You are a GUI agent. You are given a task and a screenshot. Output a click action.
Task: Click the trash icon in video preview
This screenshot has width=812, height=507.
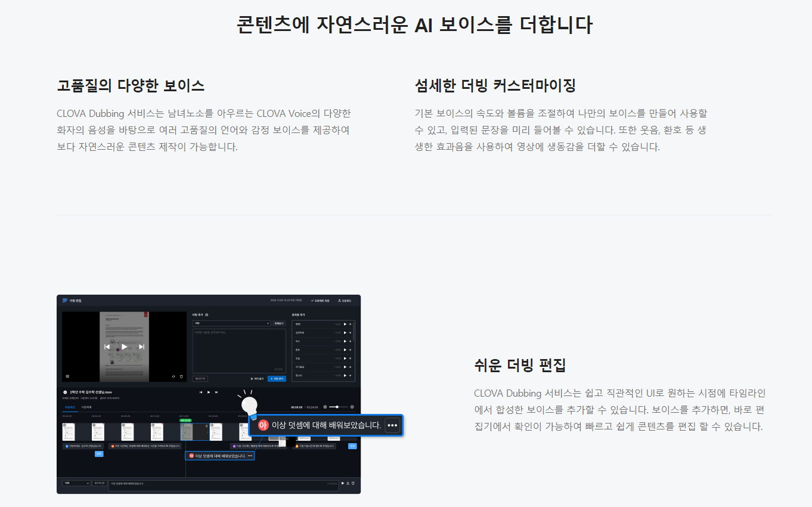coord(181,376)
